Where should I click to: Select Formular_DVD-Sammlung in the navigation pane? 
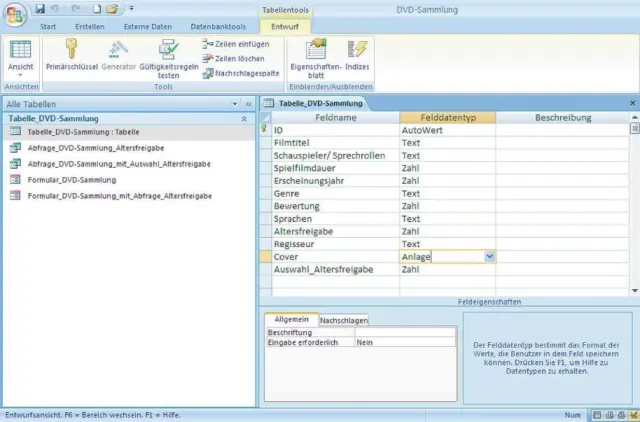click(71, 180)
